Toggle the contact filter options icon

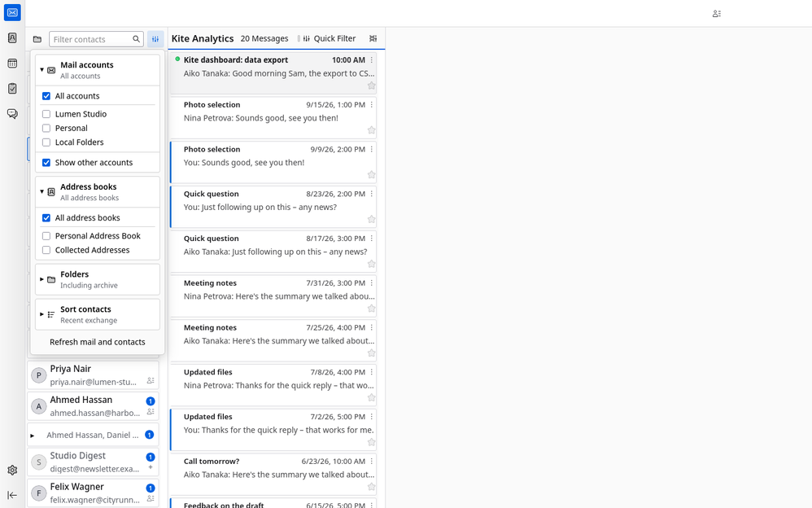point(155,39)
